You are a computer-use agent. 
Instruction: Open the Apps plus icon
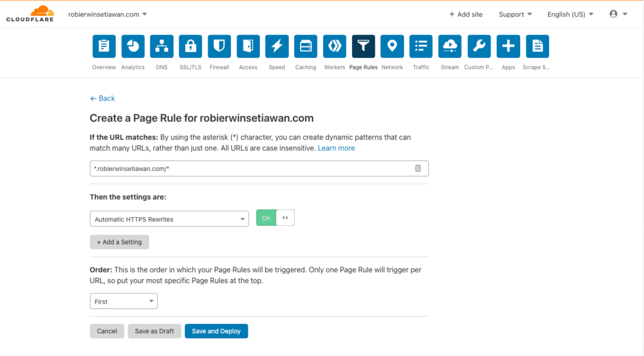click(x=508, y=47)
